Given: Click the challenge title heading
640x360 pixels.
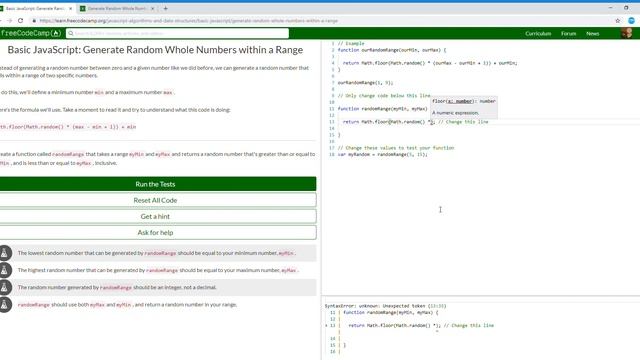Looking at the screenshot, I should [155, 50].
